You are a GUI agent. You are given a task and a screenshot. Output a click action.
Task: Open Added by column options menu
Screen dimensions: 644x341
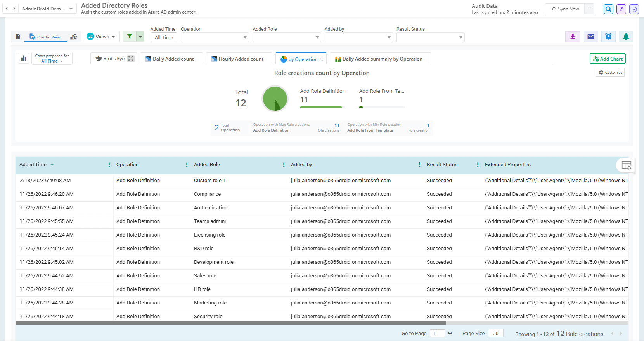click(419, 165)
